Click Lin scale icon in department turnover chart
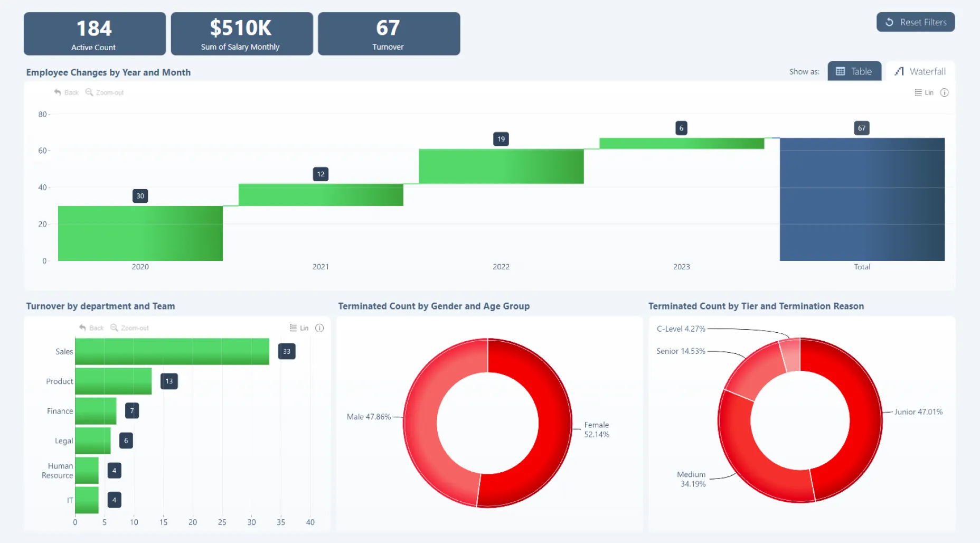Screen dimensions: 980x543 (294, 328)
